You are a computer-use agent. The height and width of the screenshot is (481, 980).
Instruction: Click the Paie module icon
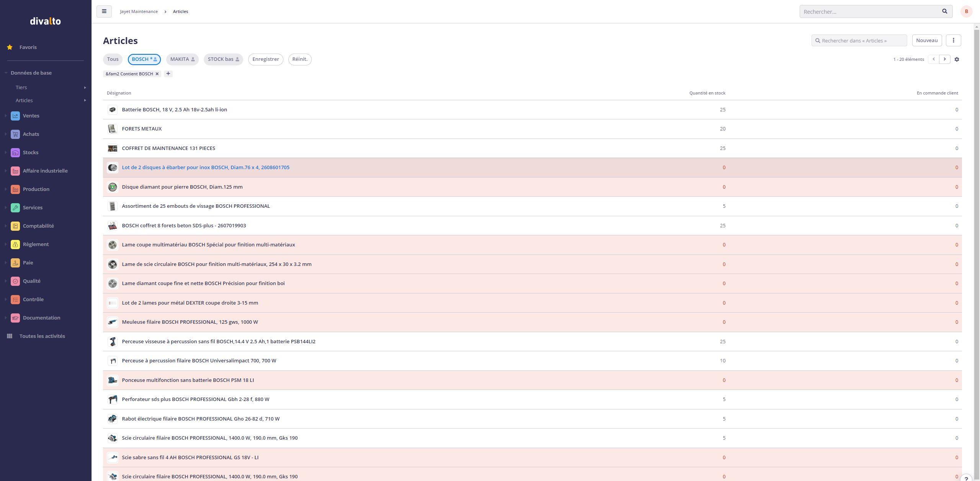pyautogui.click(x=15, y=263)
